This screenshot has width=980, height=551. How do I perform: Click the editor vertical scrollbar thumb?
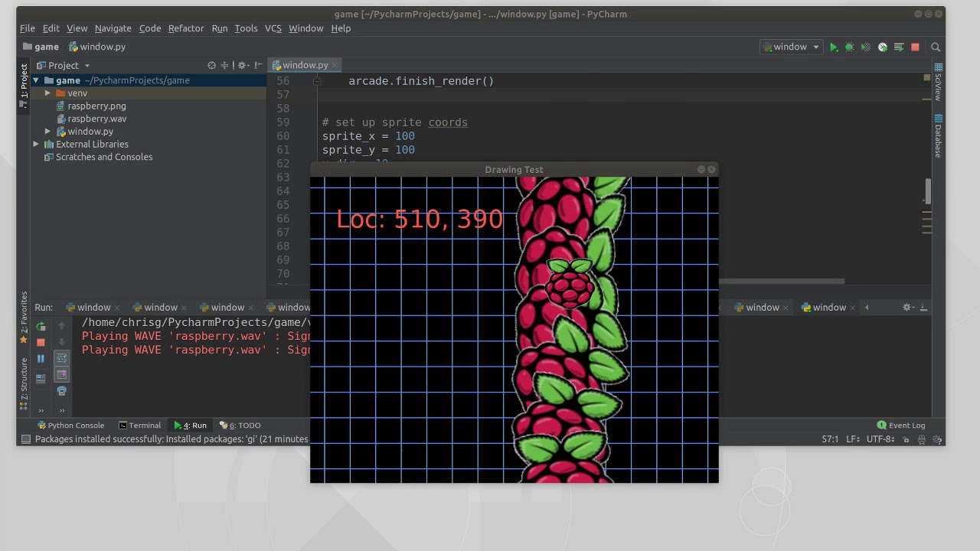(x=929, y=191)
